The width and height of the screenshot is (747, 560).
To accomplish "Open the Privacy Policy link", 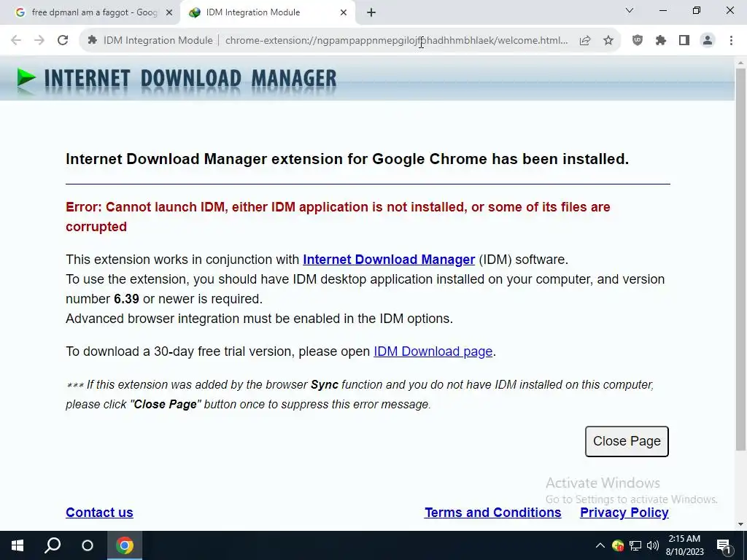I will [624, 513].
